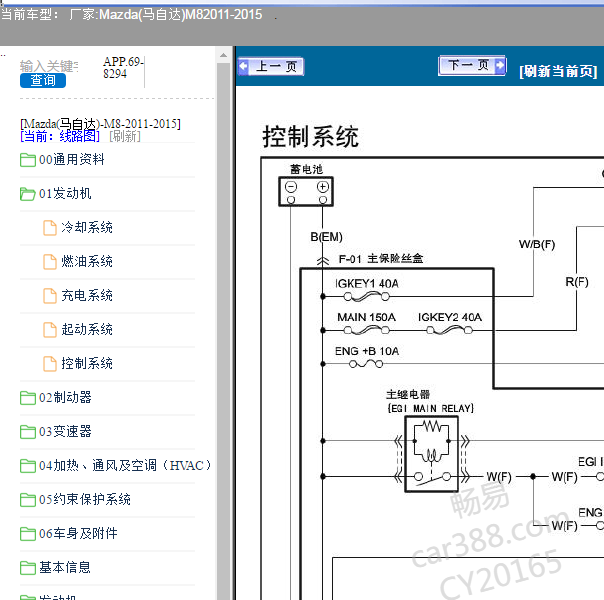This screenshot has width=604, height=600.
Task: Select the 06车身及附件 tree label
Action: 78,533
